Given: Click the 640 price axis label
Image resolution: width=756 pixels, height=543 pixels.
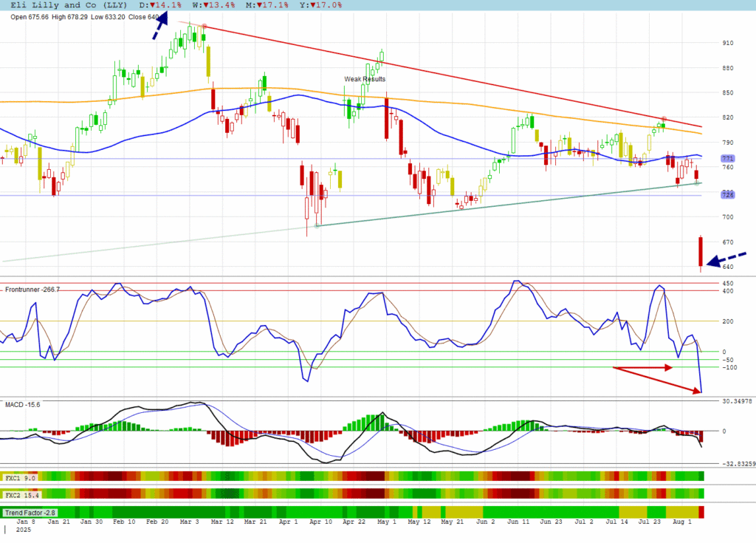Looking at the screenshot, I should (727, 267).
